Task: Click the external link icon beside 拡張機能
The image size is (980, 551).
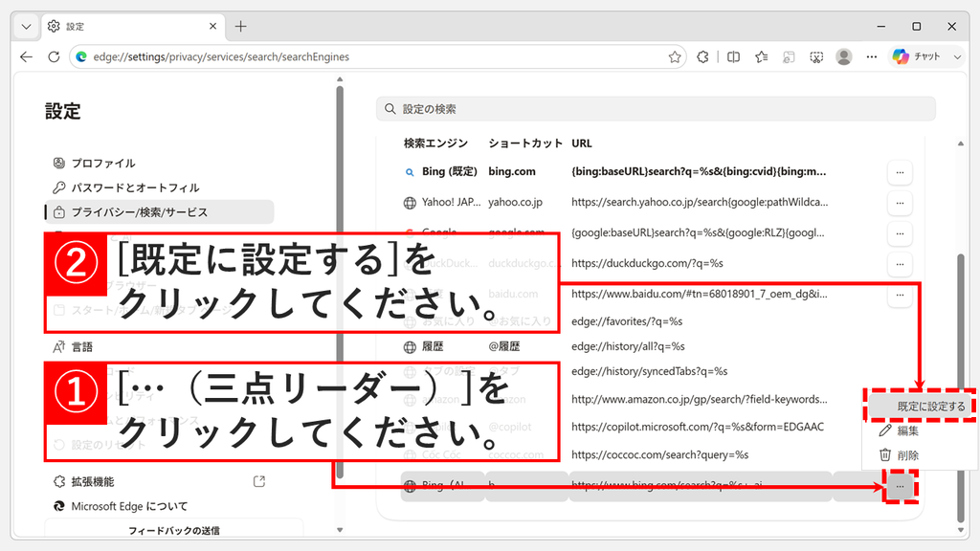Action: click(259, 482)
